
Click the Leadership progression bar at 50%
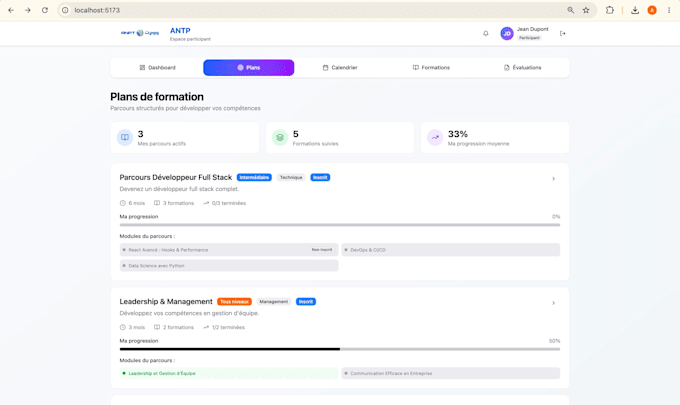click(x=340, y=349)
